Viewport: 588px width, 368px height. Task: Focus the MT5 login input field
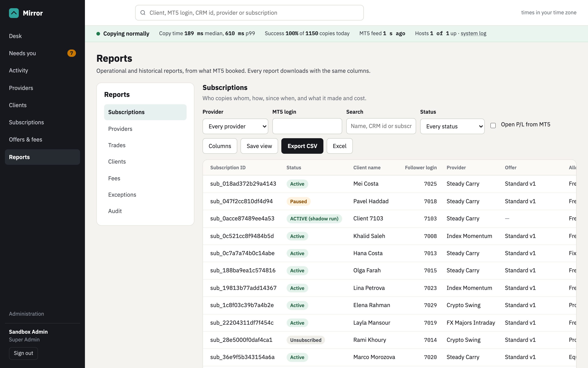(x=307, y=126)
